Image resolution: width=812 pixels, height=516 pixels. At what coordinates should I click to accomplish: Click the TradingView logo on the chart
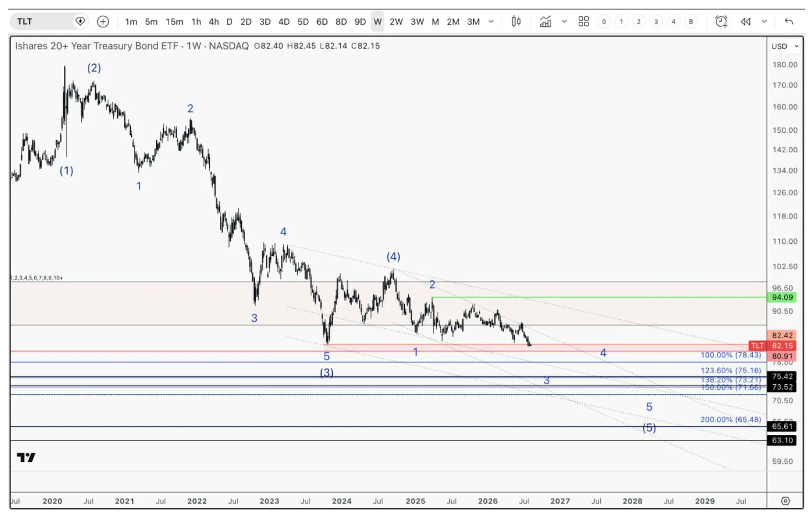pos(26,457)
